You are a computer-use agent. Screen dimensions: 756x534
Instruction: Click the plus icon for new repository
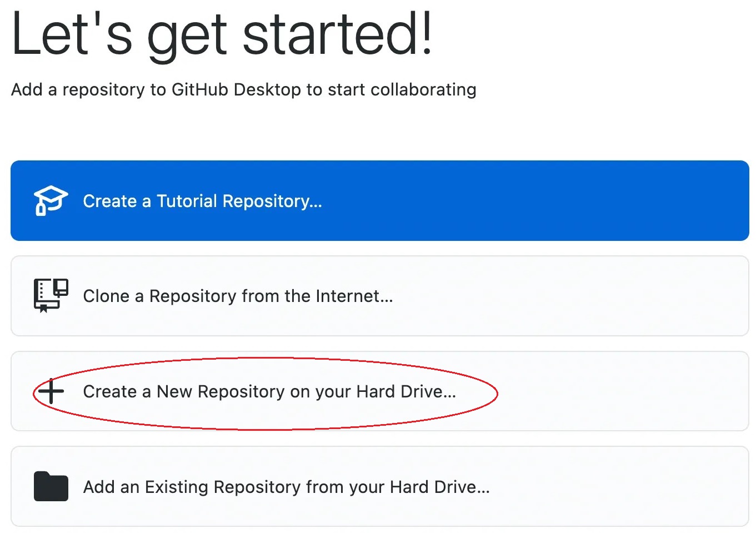click(51, 391)
